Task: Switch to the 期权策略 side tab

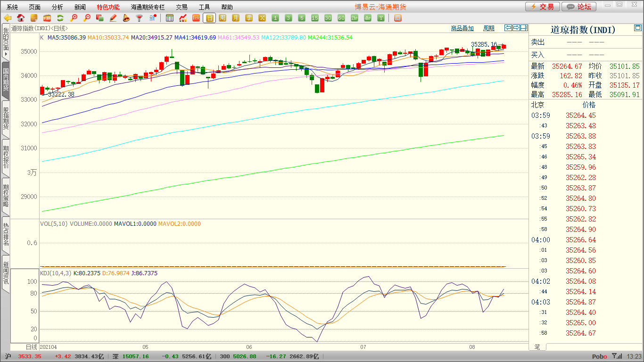Action: pyautogui.click(x=6, y=196)
